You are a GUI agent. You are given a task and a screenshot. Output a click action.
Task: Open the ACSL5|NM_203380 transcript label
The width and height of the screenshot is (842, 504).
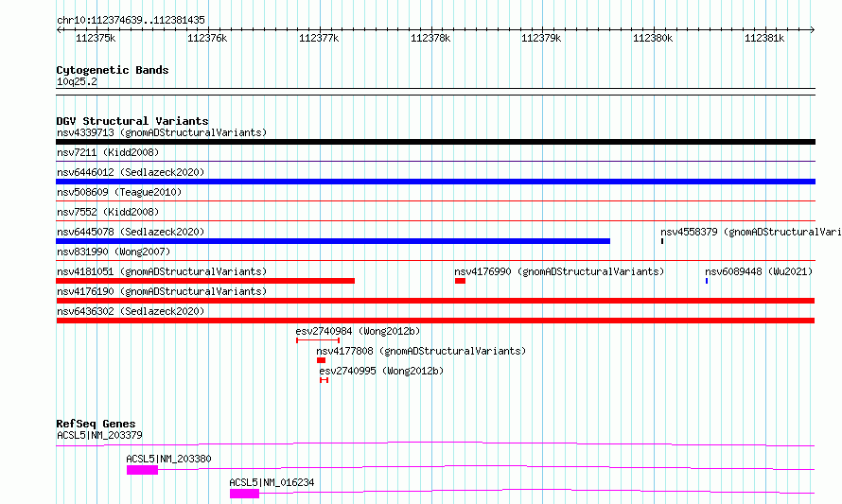168,459
